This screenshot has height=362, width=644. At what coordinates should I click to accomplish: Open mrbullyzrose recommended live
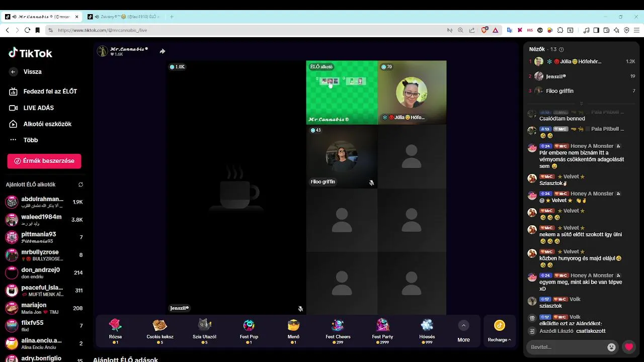coord(44,255)
